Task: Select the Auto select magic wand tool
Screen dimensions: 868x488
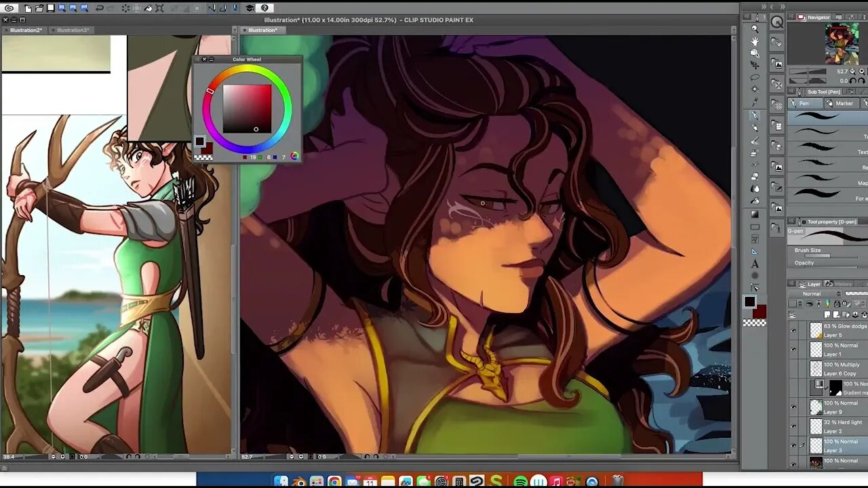Action: tap(755, 89)
